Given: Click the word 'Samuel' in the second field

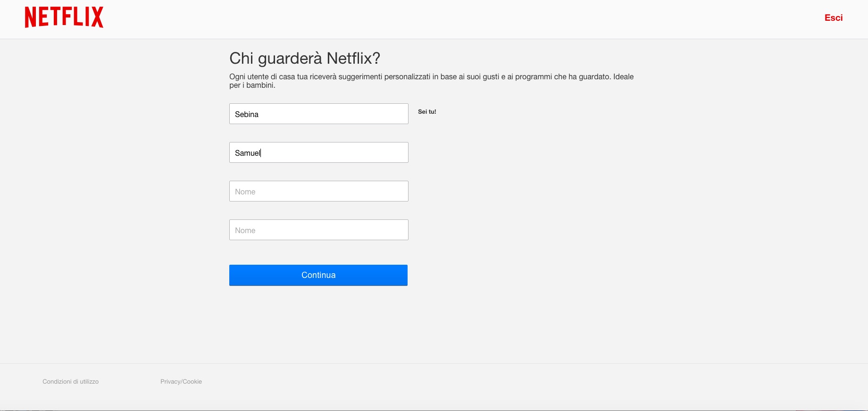Looking at the screenshot, I should 248,153.
